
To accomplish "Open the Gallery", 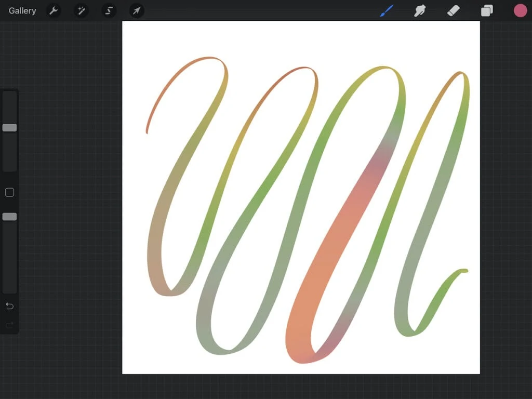I will tap(22, 11).
